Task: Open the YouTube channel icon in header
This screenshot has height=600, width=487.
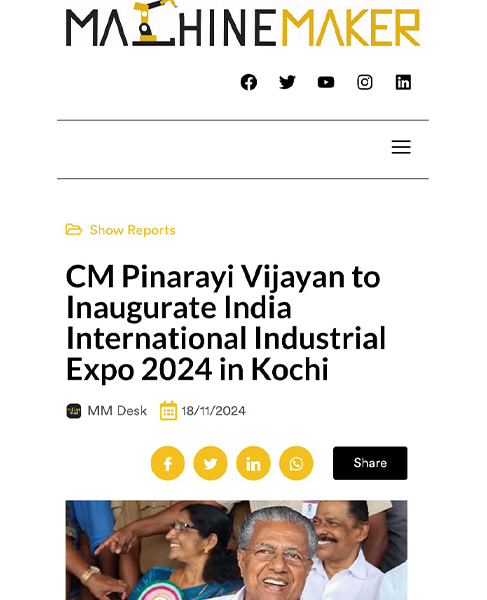Action: [326, 82]
